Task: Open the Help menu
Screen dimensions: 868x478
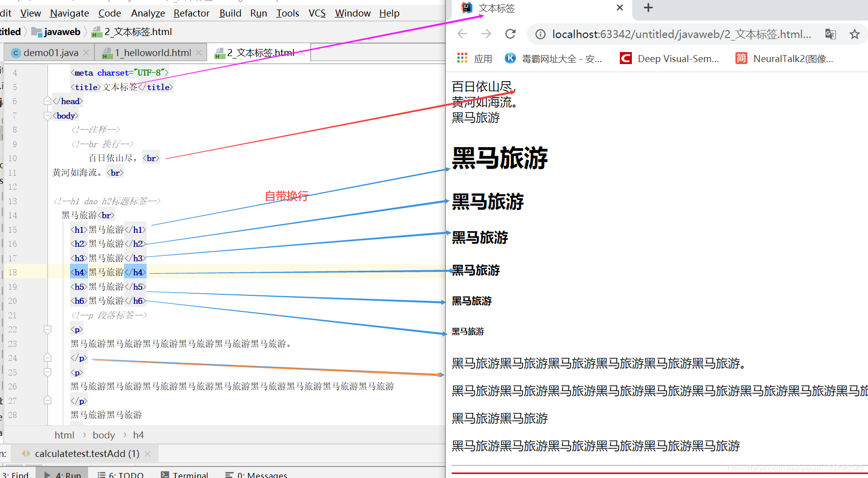Action: (389, 13)
